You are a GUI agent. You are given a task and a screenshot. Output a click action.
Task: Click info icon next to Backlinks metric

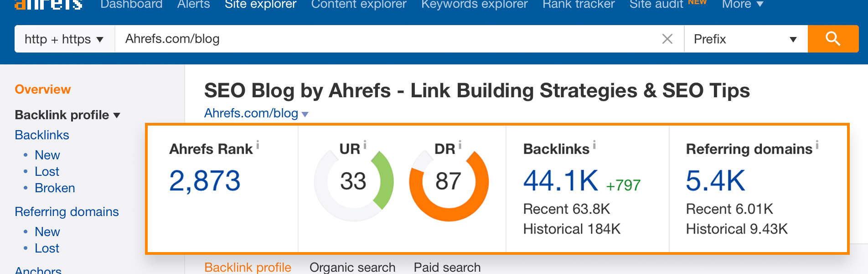coord(594,145)
